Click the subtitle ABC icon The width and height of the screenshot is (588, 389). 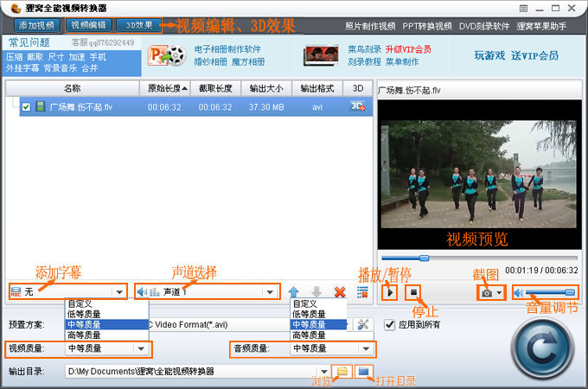[x=16, y=291]
